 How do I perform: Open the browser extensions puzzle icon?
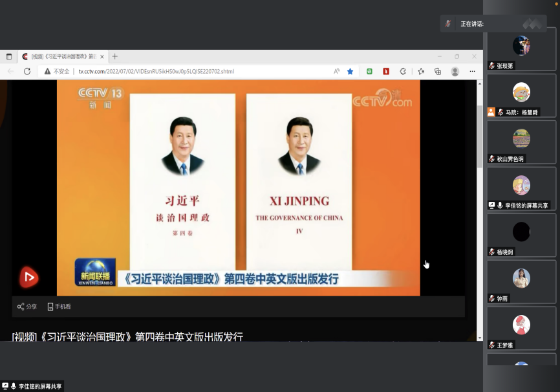coord(403,71)
